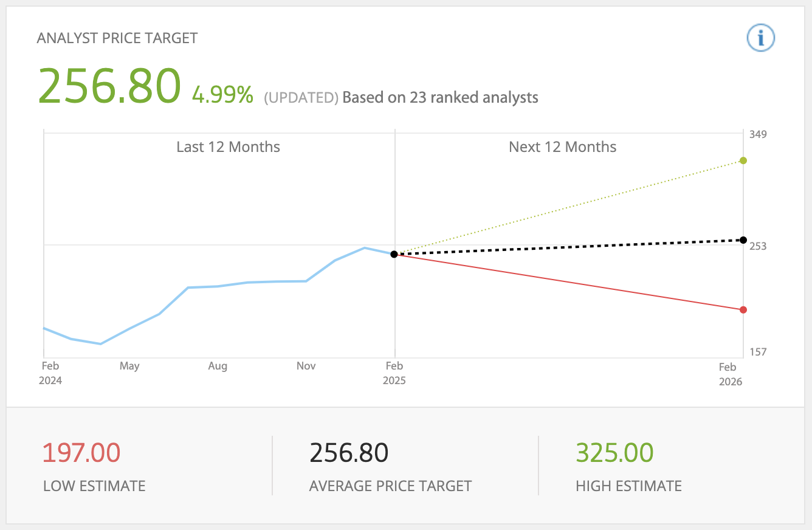
Task: Click the "Last 12 Months" chart label
Action: [228, 147]
